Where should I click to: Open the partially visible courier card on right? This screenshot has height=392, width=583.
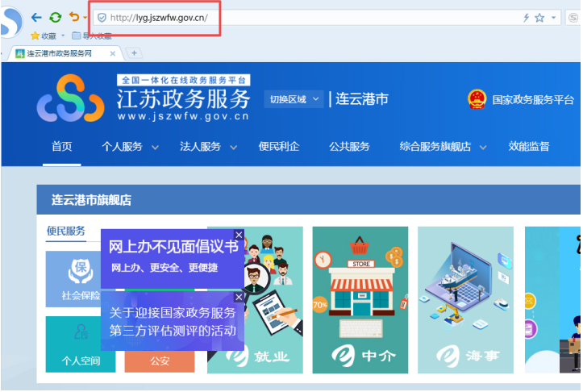552,300
